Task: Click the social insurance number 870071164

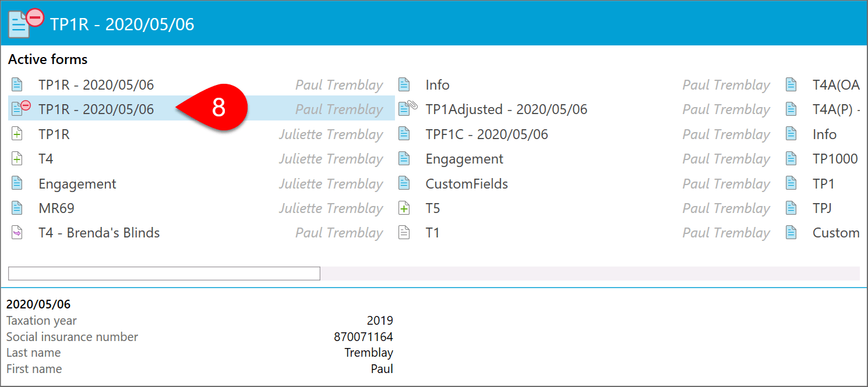Action: click(x=364, y=336)
